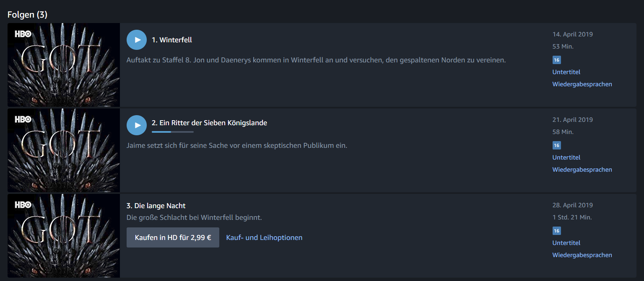The image size is (644, 281).
Task: Open the episode 2 GOT thumbnail
Action: pyautogui.click(x=64, y=150)
